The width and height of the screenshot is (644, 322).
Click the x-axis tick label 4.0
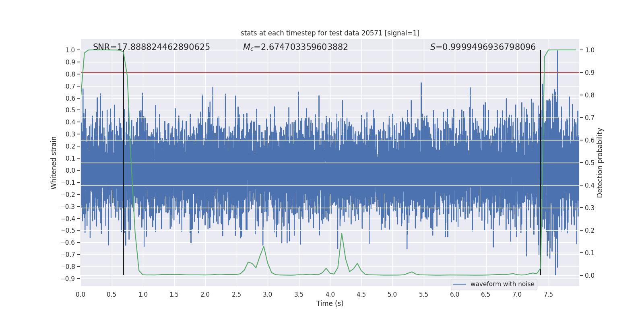click(330, 294)
